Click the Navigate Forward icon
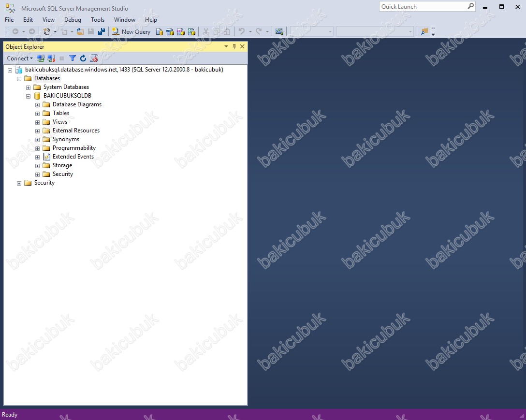The height and width of the screenshot is (420, 526). 32,31
